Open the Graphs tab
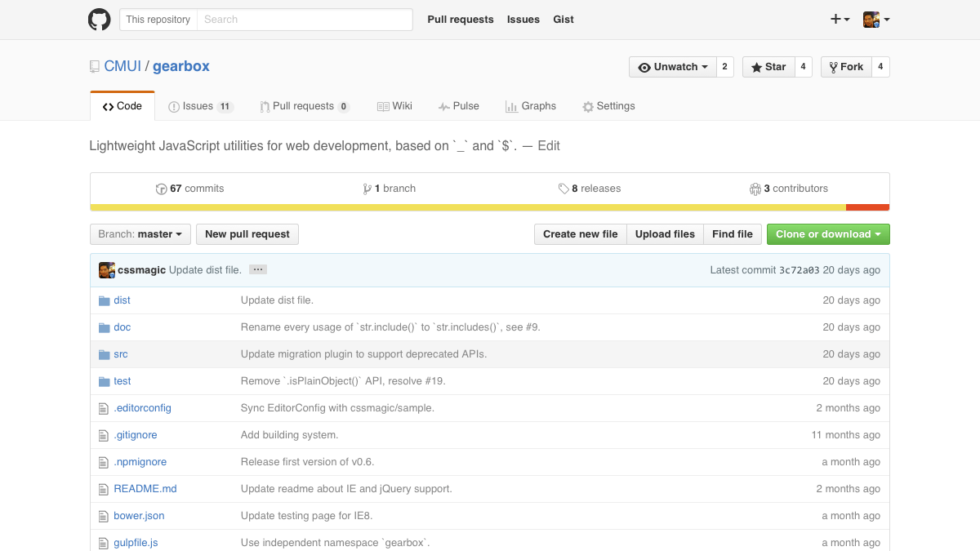Image resolution: width=980 pixels, height=551 pixels. (531, 106)
